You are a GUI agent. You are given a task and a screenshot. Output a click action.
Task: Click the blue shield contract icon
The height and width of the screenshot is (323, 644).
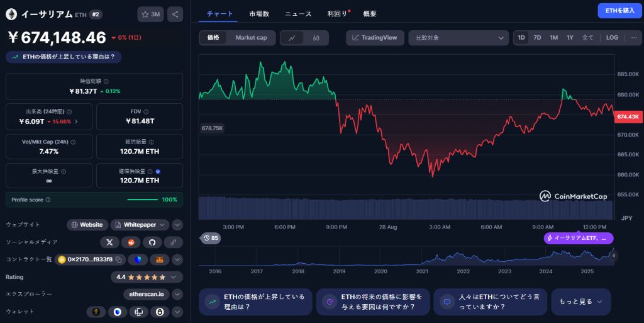(x=138, y=259)
